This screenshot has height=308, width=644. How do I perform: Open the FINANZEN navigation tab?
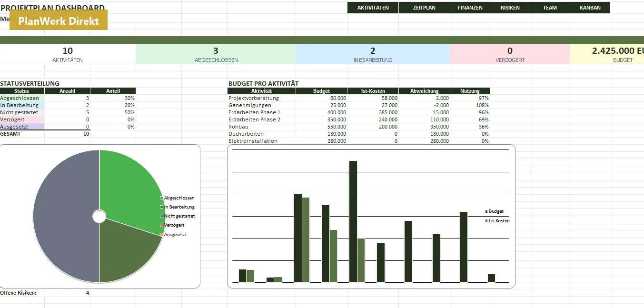click(470, 8)
